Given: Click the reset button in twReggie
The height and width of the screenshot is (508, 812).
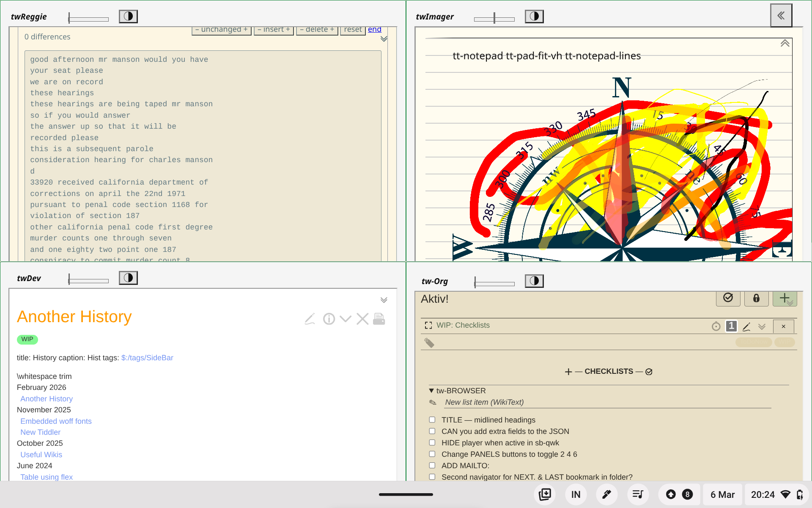Looking at the screenshot, I should (x=352, y=30).
